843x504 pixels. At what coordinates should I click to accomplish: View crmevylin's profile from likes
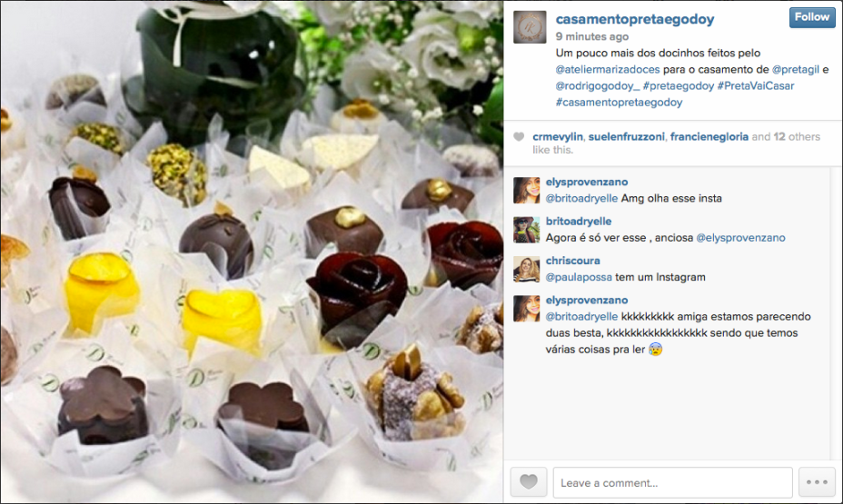coord(558,136)
